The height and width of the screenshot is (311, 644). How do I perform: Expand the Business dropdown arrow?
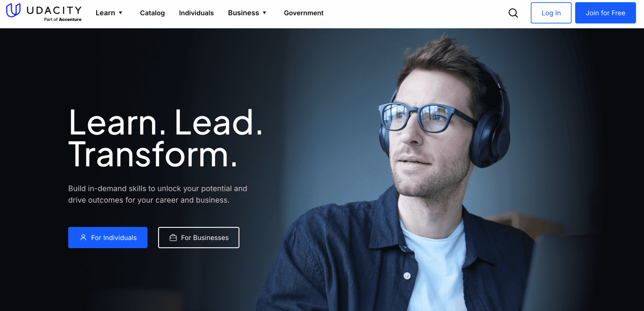click(264, 13)
